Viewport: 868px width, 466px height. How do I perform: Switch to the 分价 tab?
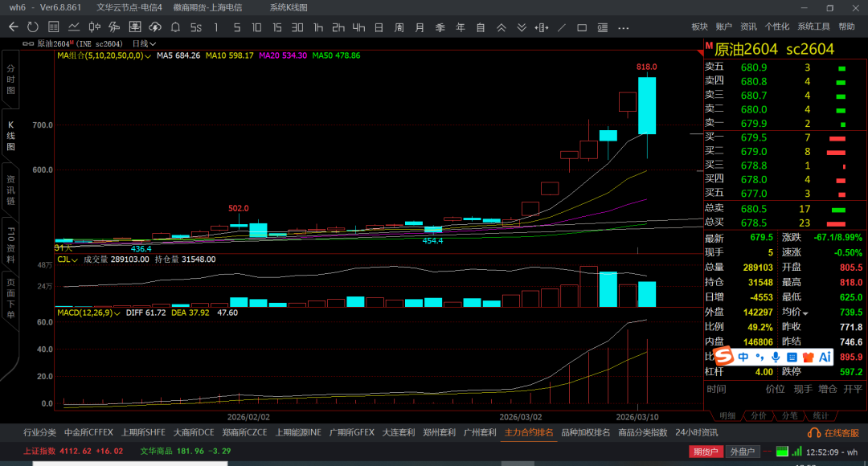point(758,416)
